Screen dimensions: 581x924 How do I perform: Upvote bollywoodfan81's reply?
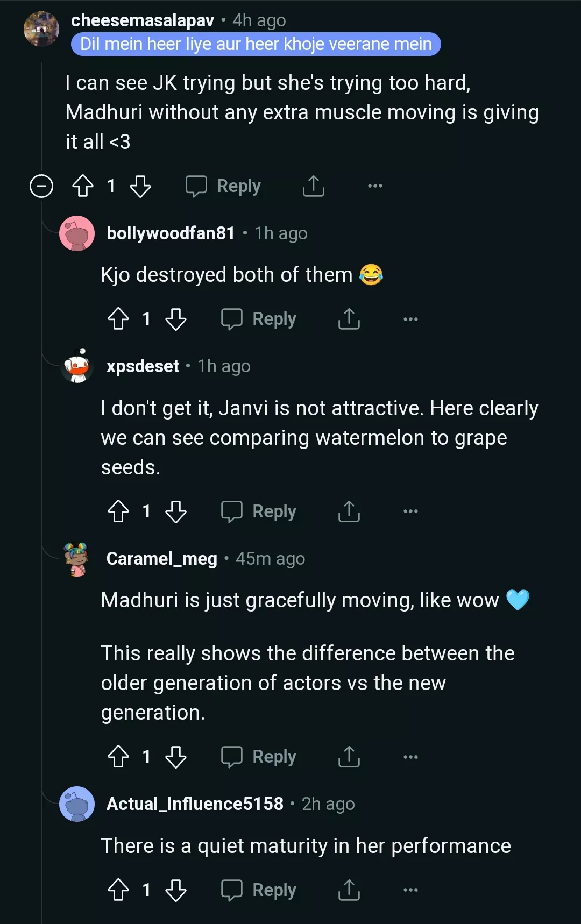point(118,319)
